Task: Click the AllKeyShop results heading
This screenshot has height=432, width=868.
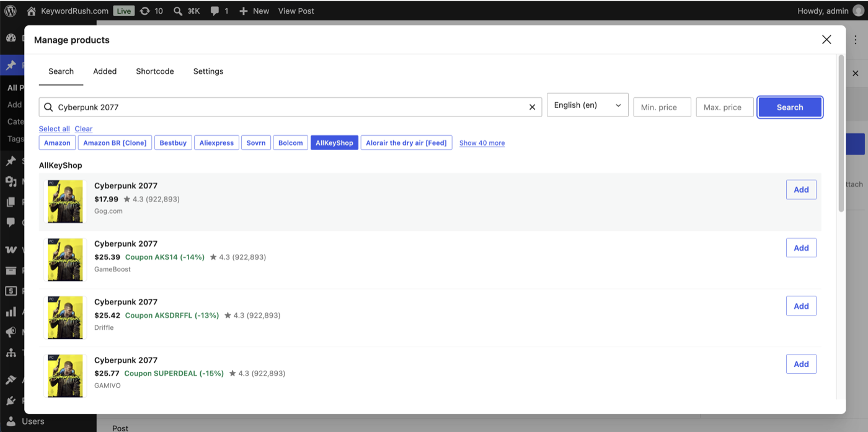Action: click(60, 165)
